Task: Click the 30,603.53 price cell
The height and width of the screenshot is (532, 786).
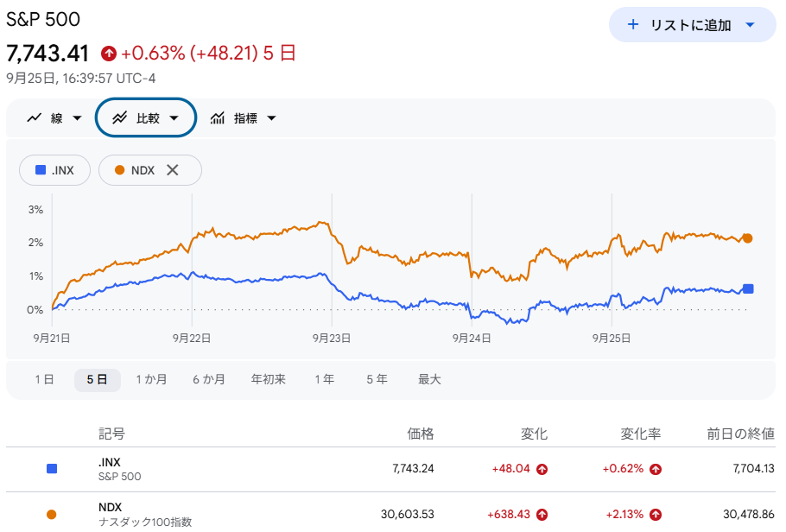Action: click(408, 514)
